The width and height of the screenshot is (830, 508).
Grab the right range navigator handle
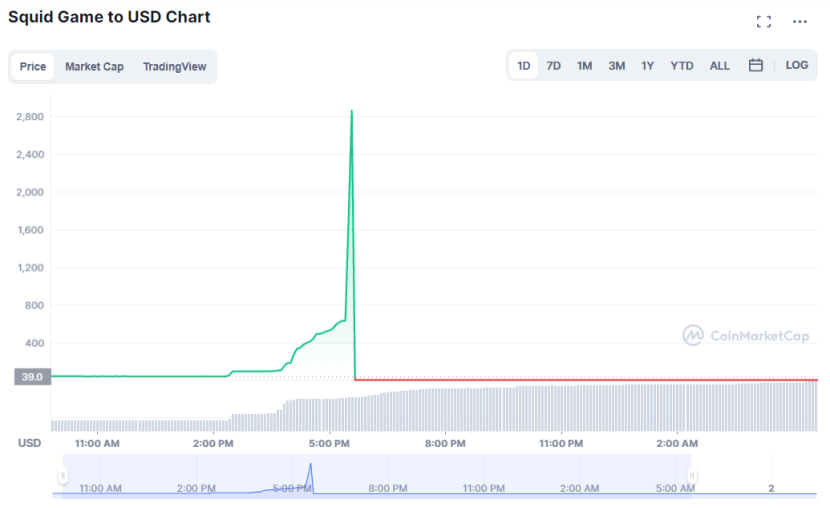(691, 475)
